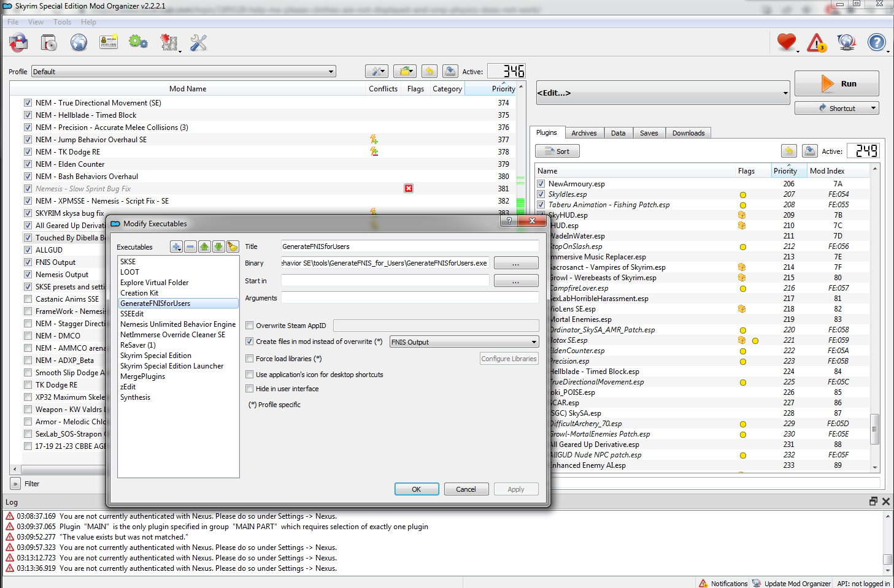
Task: Remove selected executable with minus icon
Action: click(x=190, y=246)
